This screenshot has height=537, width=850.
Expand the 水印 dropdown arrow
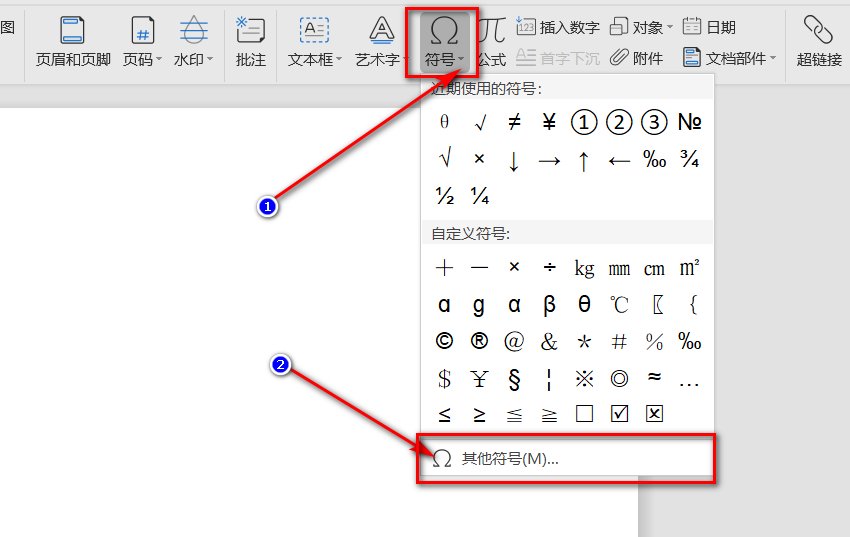point(210,59)
